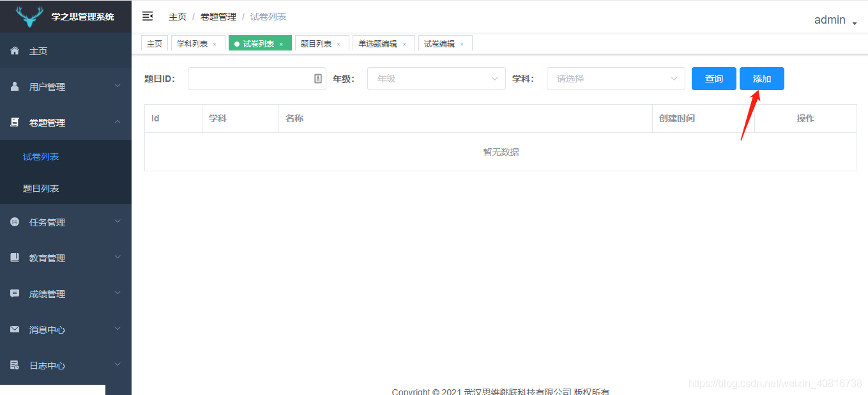Close the 学科列表 tab with its x
Image resolution: width=868 pixels, height=395 pixels.
[216, 43]
